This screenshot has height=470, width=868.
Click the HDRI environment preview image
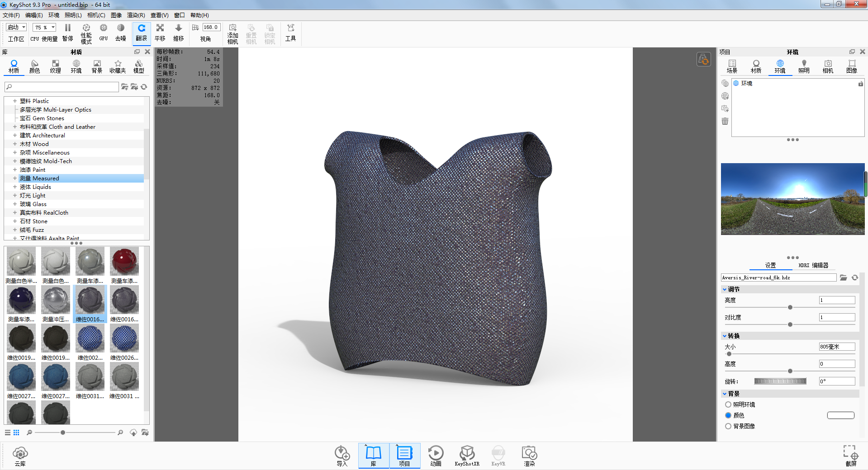792,199
